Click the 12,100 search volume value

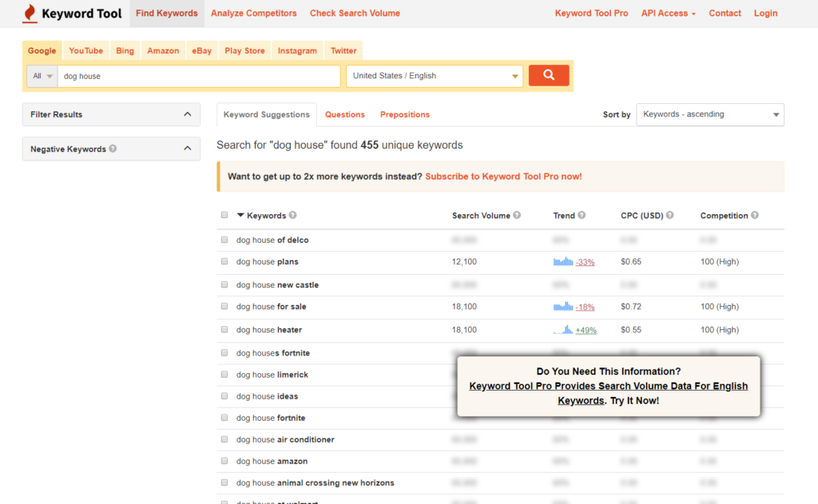tap(464, 261)
